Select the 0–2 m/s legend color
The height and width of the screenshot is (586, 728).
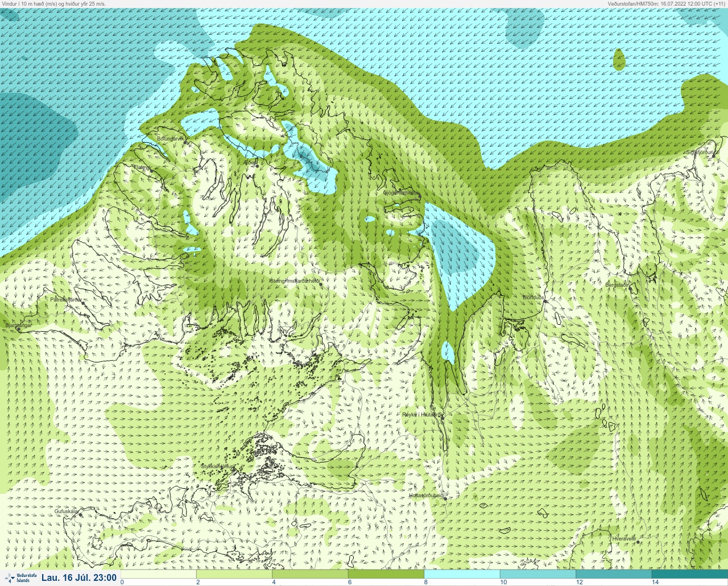pos(159,574)
